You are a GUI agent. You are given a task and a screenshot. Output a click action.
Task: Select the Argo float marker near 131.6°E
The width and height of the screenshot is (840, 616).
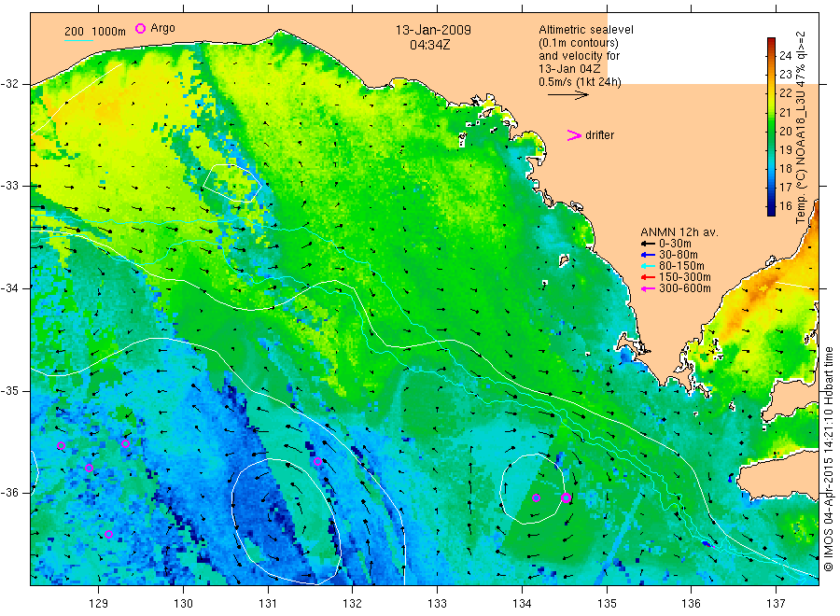[x=317, y=461]
